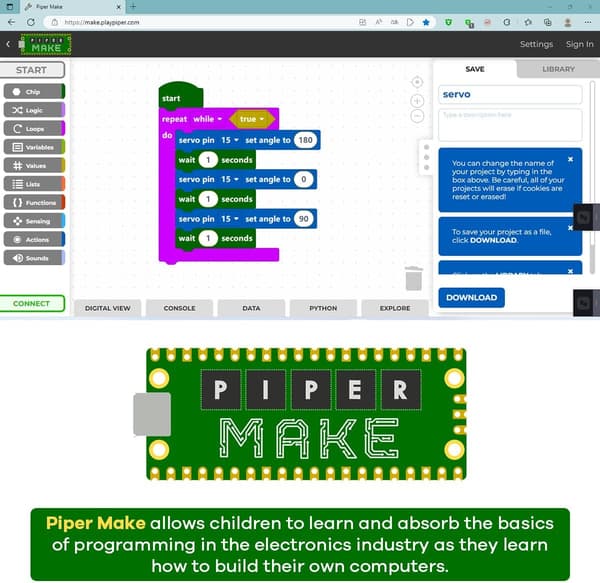Open the Values block category
Screen dimensions: 600x583
click(x=34, y=166)
